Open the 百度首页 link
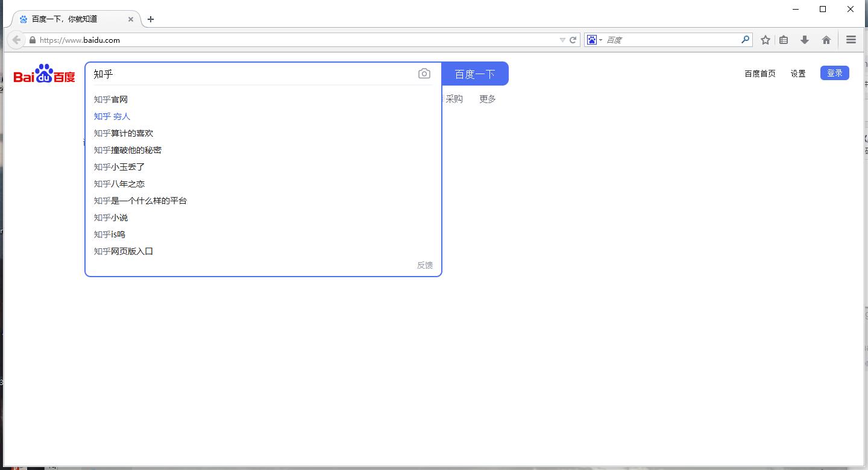The height and width of the screenshot is (470, 868). (x=760, y=74)
